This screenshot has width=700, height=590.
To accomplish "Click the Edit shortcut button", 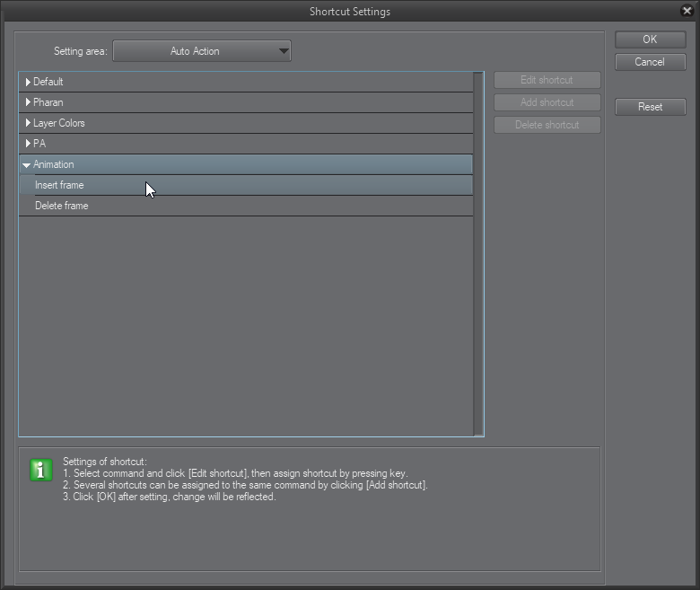I will [547, 80].
